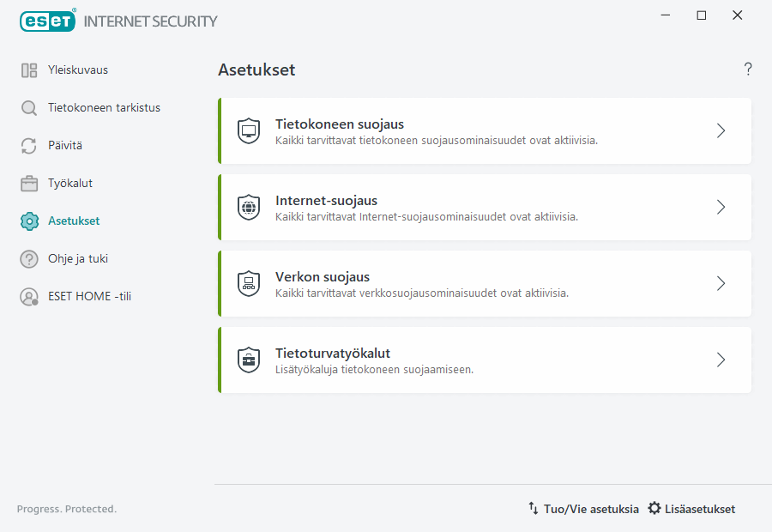The height and width of the screenshot is (532, 772).
Task: Click the Lisäasetukset gear icon
Action: point(654,508)
